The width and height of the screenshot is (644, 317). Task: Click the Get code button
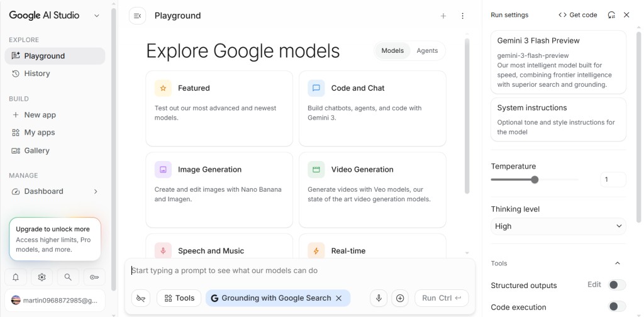tap(577, 15)
